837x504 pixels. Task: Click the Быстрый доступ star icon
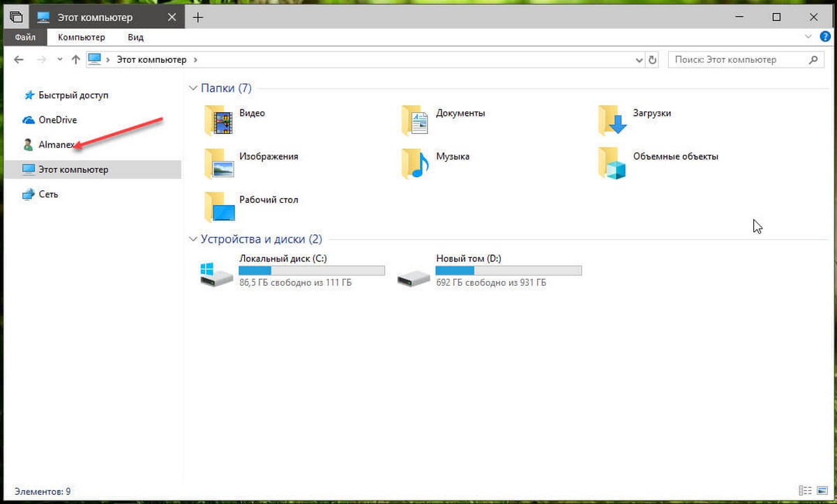point(29,95)
